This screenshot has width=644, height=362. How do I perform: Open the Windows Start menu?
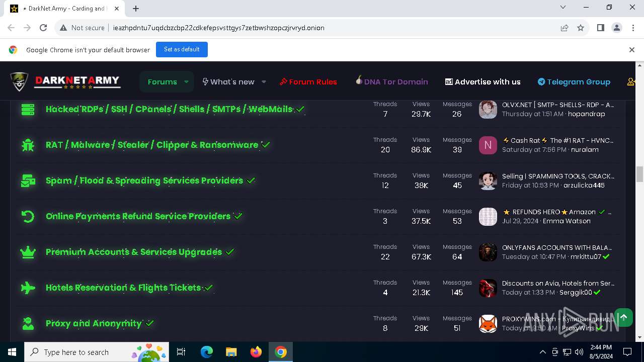click(x=12, y=352)
